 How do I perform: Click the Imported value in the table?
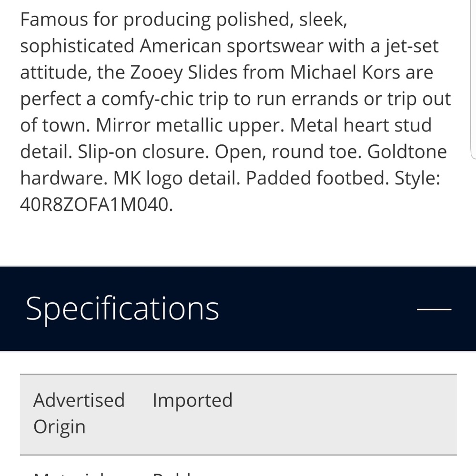click(192, 400)
